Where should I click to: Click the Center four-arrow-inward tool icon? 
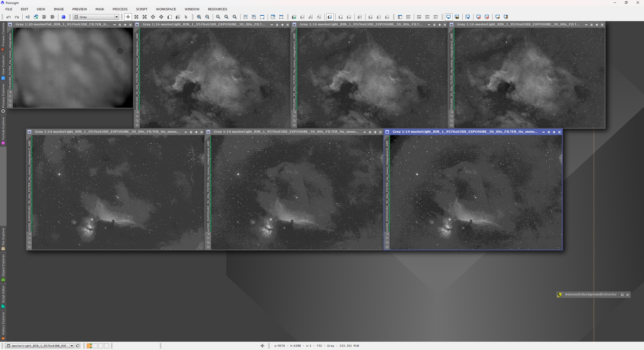pos(153,17)
